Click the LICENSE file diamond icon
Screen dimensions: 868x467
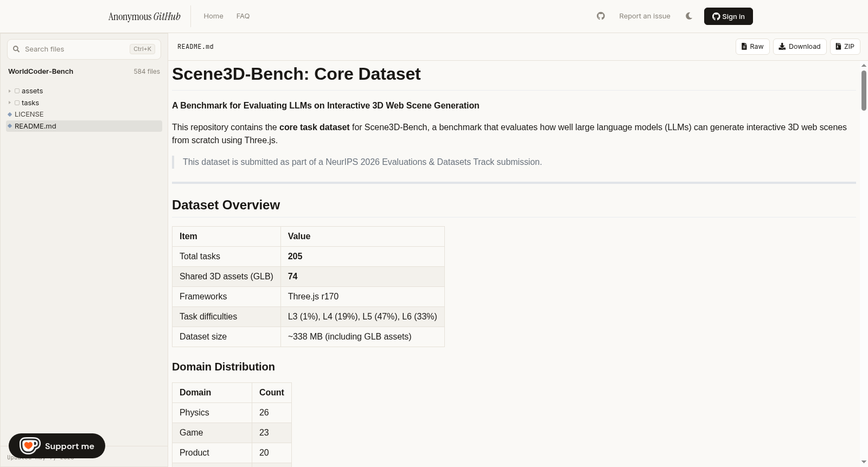click(10, 114)
